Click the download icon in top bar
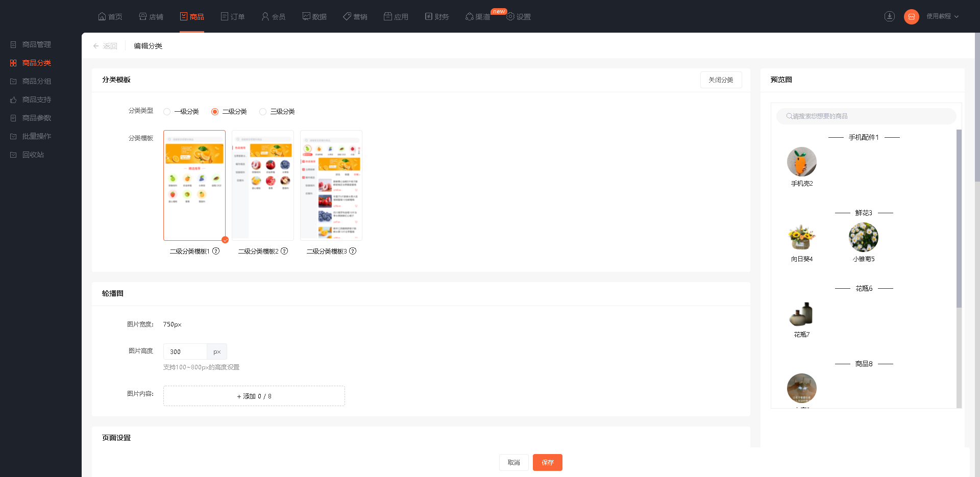Screen dimensions: 980x477 coord(890,16)
